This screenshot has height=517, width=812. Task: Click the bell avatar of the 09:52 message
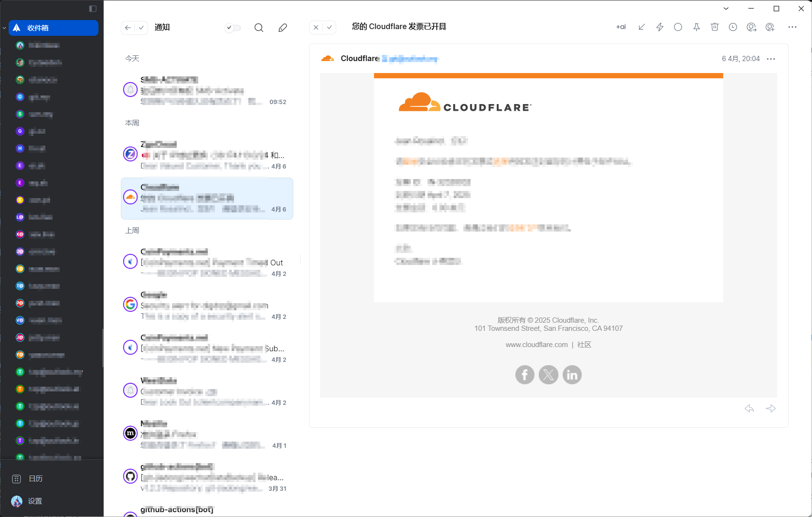pyautogui.click(x=130, y=89)
